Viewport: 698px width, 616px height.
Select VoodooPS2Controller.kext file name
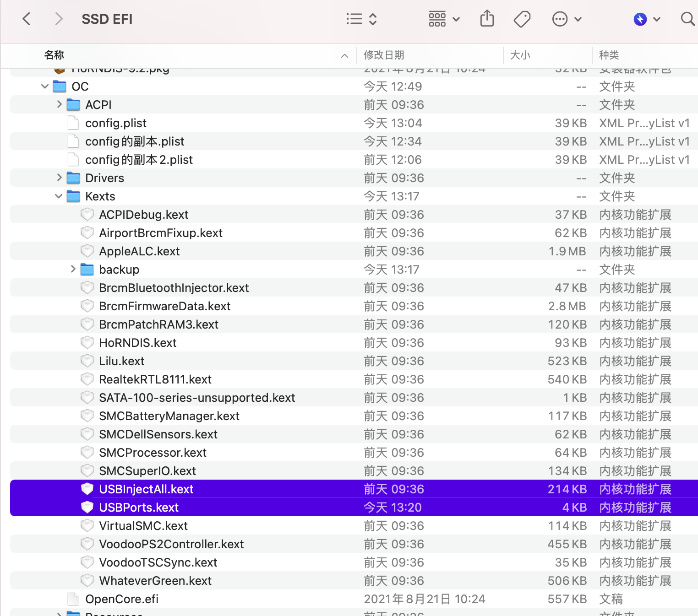172,544
